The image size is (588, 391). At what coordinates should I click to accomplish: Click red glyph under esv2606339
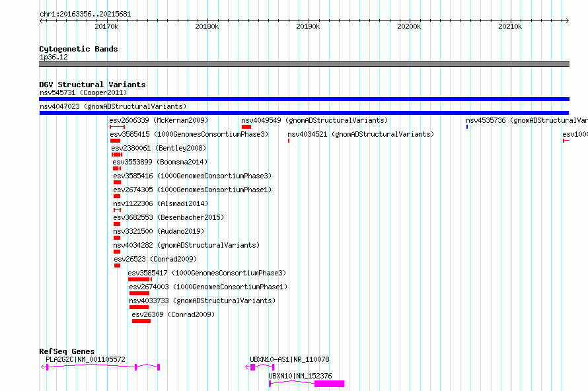(118, 127)
